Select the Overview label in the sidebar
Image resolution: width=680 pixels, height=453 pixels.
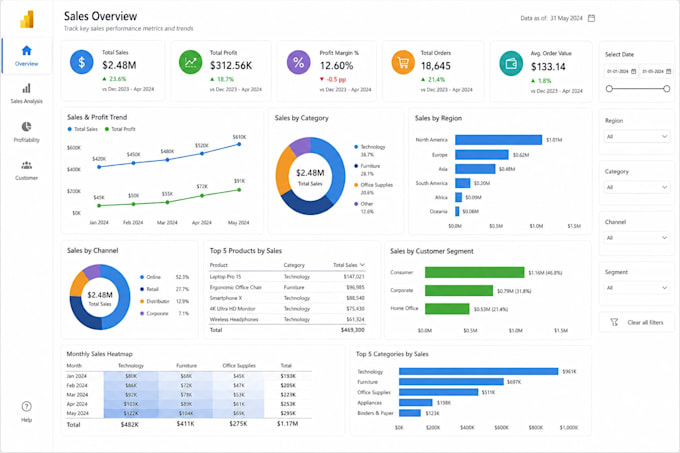[26, 64]
